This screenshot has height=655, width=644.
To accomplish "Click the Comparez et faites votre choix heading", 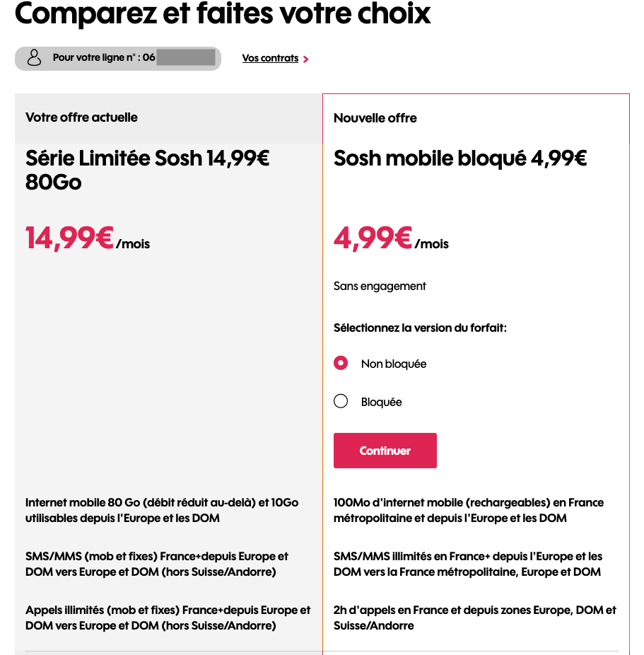I will (223, 16).
